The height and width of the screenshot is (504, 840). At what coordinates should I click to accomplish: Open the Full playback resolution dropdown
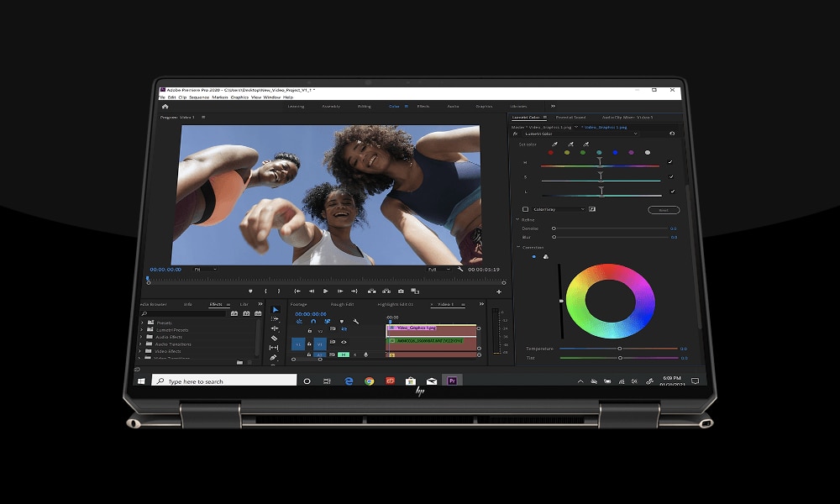[438, 270]
